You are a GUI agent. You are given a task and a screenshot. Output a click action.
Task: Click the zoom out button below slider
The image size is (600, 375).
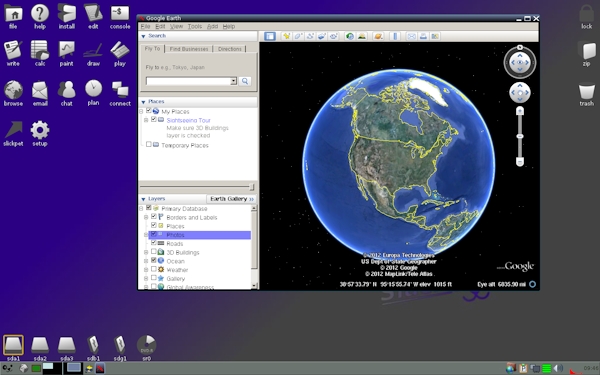[x=520, y=162]
